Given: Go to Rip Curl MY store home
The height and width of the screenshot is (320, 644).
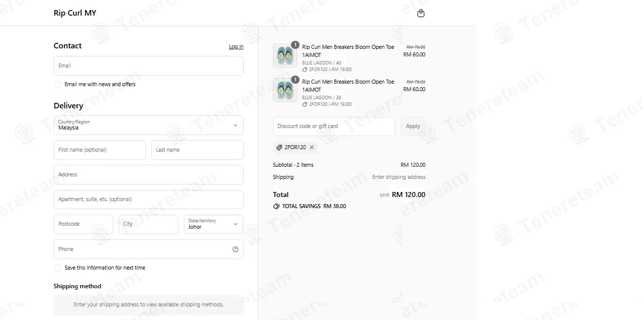Looking at the screenshot, I should (x=75, y=13).
